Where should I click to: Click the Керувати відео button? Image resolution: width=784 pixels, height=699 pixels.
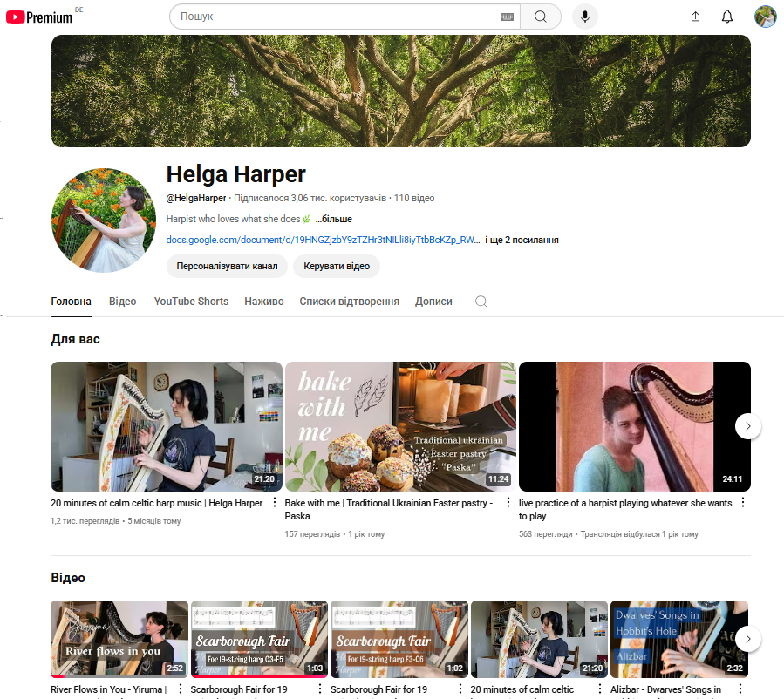coord(337,266)
